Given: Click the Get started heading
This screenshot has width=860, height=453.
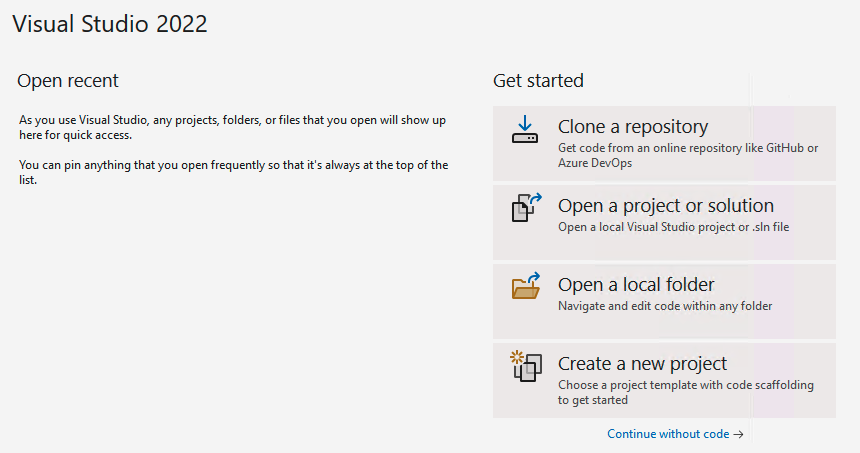Looking at the screenshot, I should point(538,81).
